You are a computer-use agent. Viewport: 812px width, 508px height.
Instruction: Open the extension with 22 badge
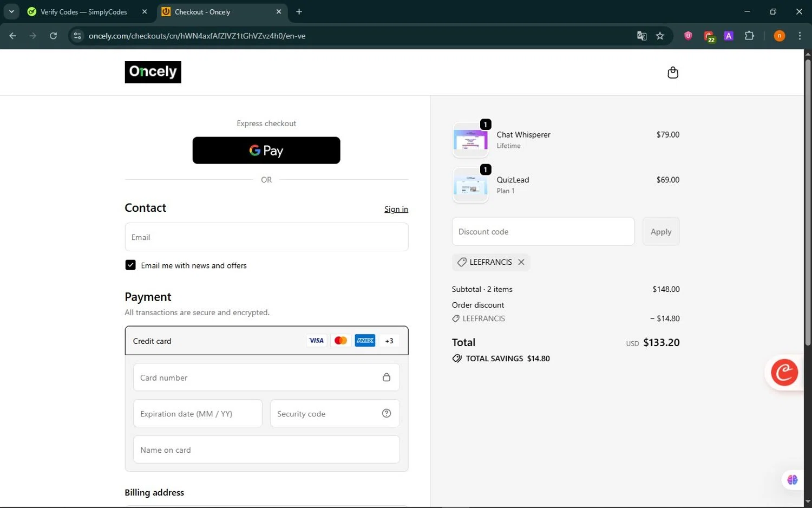coord(709,36)
